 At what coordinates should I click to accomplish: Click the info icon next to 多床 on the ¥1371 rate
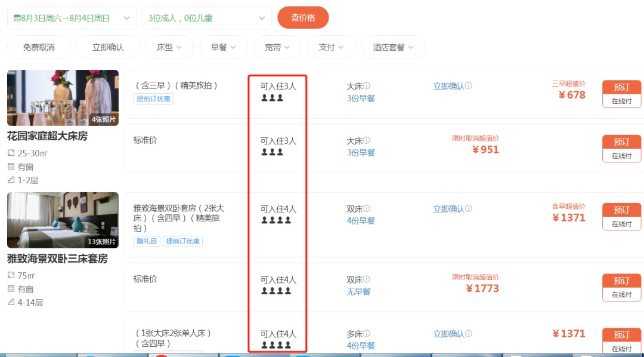coord(366,334)
